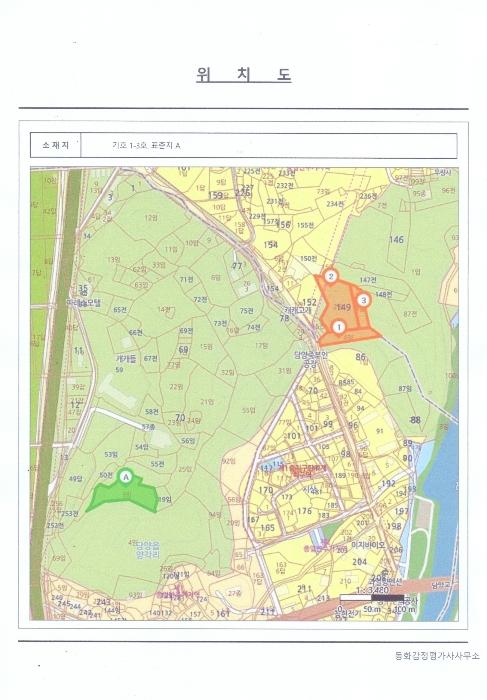Click the parcel label 71전
This screenshot has width=487, height=700.
click(186, 279)
